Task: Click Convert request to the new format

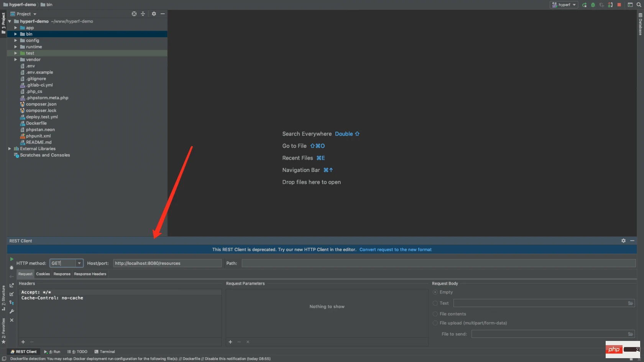Action: [x=395, y=250]
